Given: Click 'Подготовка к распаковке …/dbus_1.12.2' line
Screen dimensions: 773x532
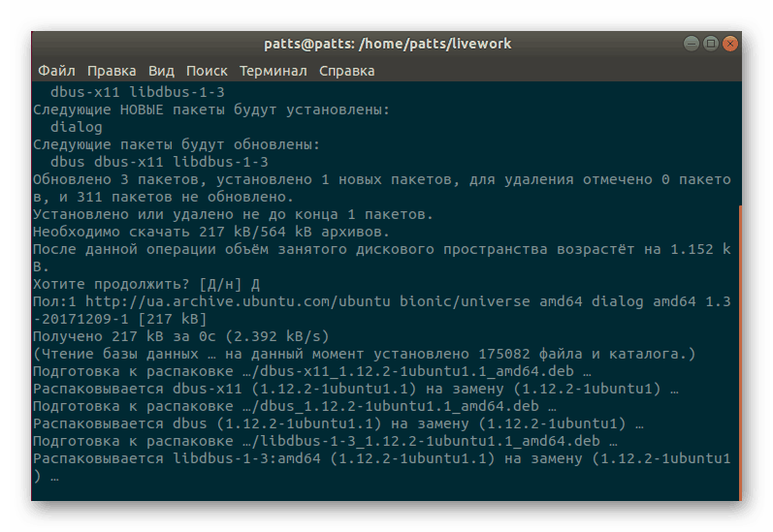Looking at the screenshot, I should coord(294,406).
